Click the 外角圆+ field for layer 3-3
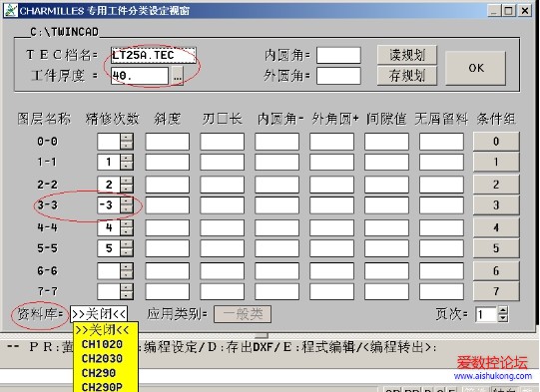 point(331,205)
